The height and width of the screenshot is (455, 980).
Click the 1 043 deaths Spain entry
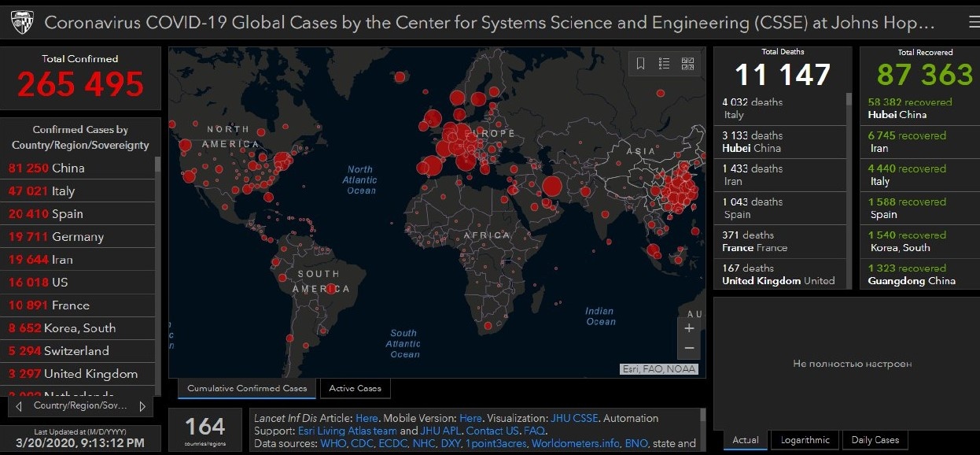click(x=780, y=208)
